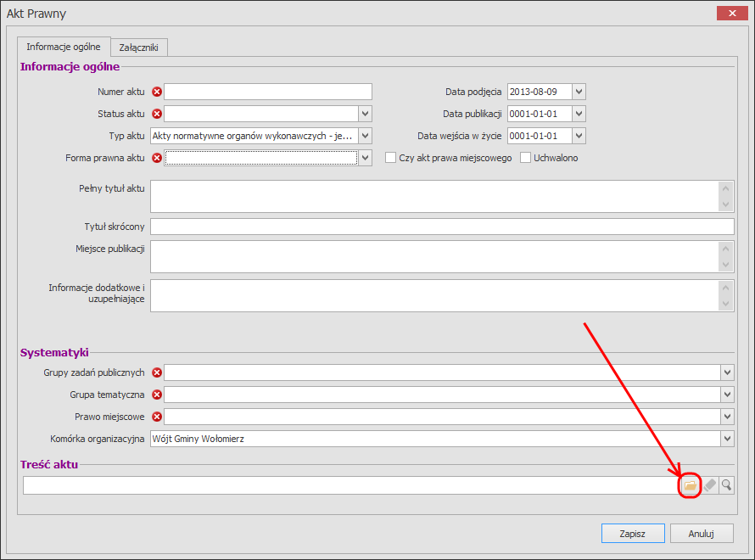Click scroll up arrow in Miejsce publikacji
Image resolution: width=755 pixels, height=560 pixels.
coord(725,249)
